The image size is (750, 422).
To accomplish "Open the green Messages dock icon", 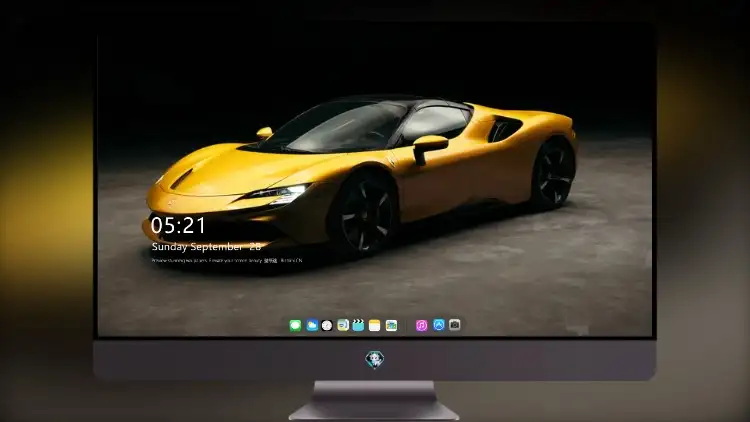I will coord(295,325).
